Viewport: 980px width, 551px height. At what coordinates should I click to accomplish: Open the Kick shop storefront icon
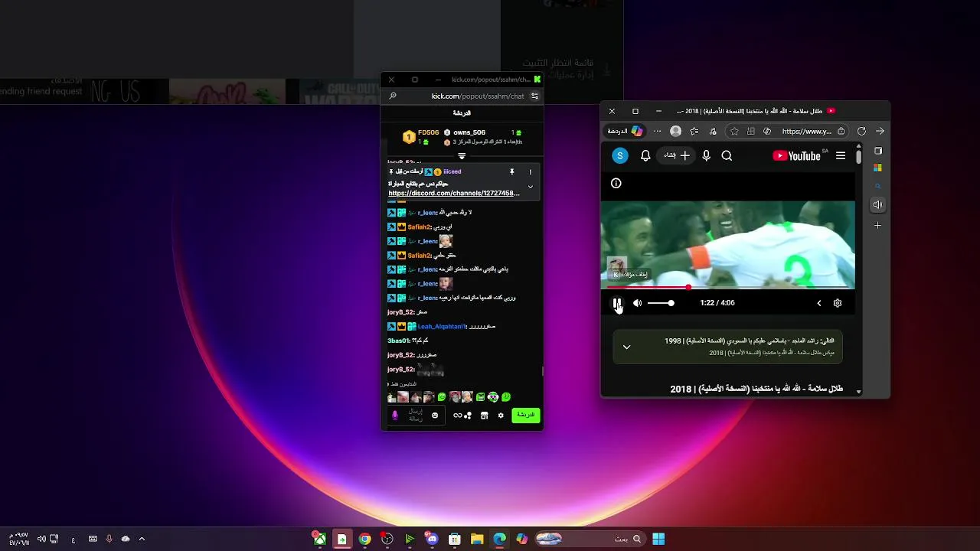pyautogui.click(x=484, y=416)
